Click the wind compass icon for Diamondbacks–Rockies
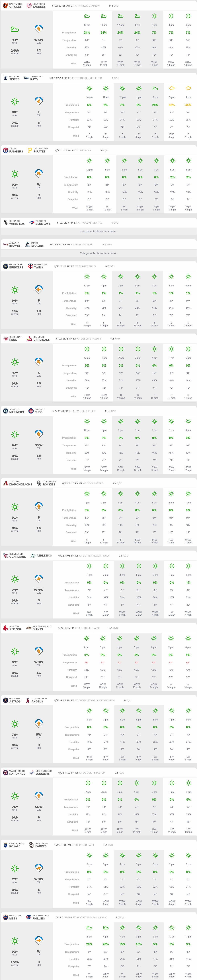The image size is (197, 980). pyautogui.click(x=38, y=506)
